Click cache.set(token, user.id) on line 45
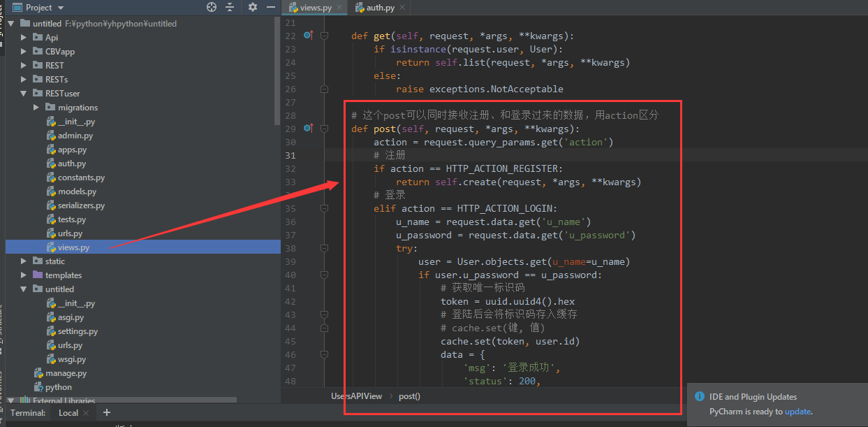Screen dimensions: 868x427 510,341
